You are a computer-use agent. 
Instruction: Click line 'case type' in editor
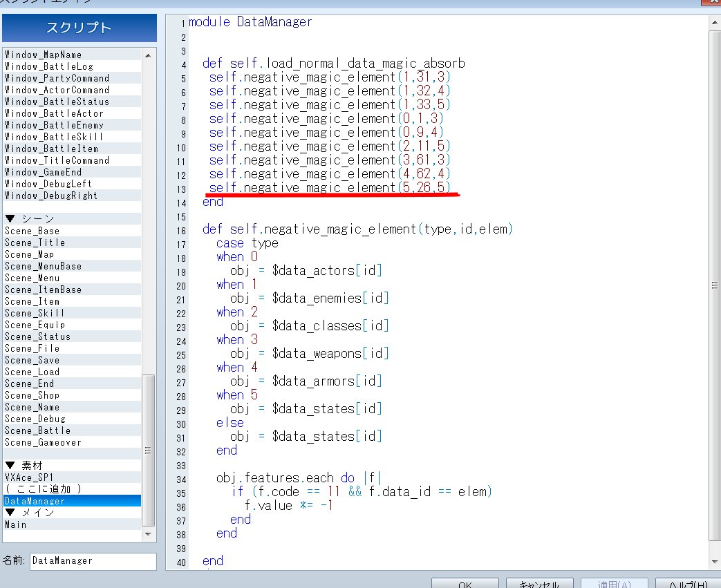pyautogui.click(x=247, y=243)
